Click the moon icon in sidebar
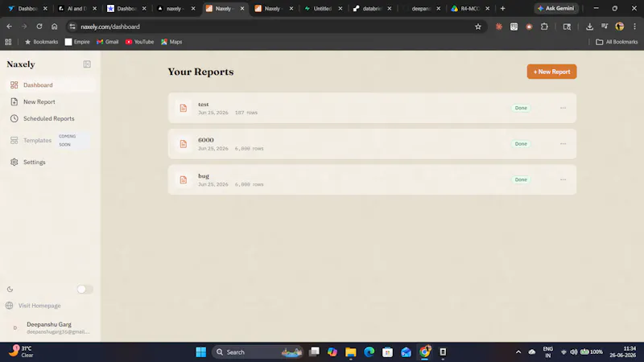 click(10, 290)
